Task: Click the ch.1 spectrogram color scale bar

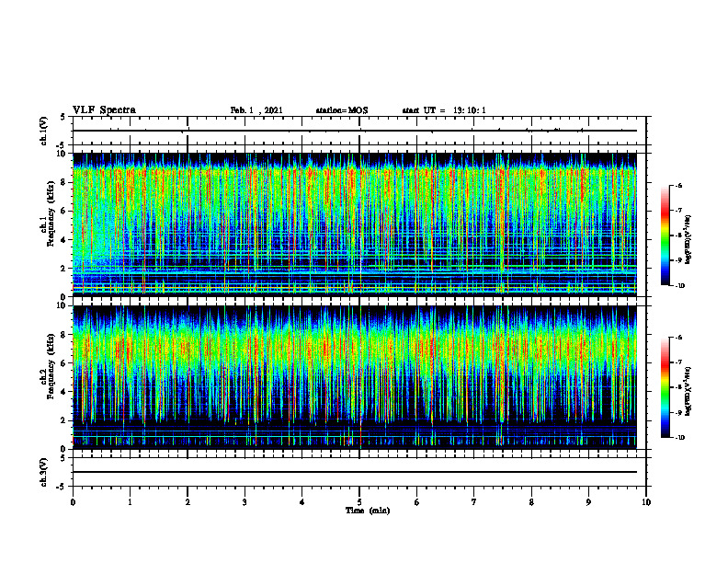Action: (665, 236)
